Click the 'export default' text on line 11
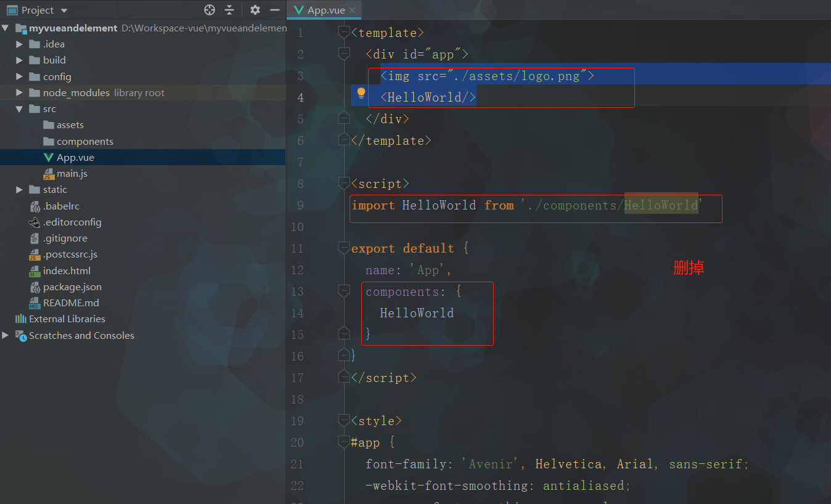Screen dimensions: 831x504 pos(403,248)
